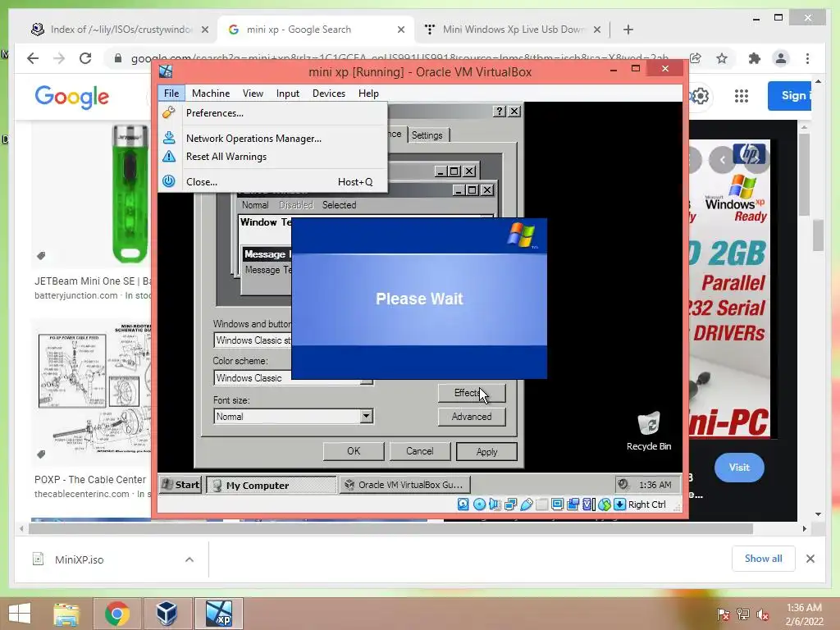The image size is (840, 630).
Task: Click the Windows Start logo button
Action: [x=20, y=614]
